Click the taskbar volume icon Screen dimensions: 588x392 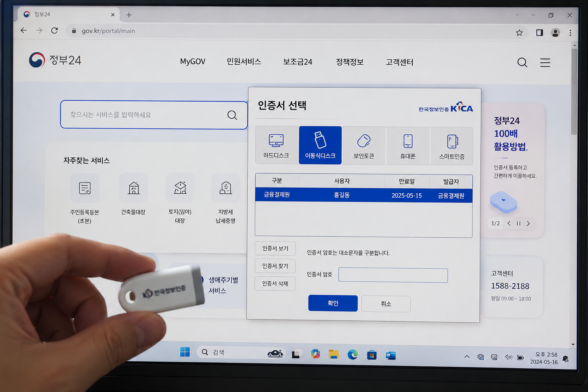tap(508, 357)
